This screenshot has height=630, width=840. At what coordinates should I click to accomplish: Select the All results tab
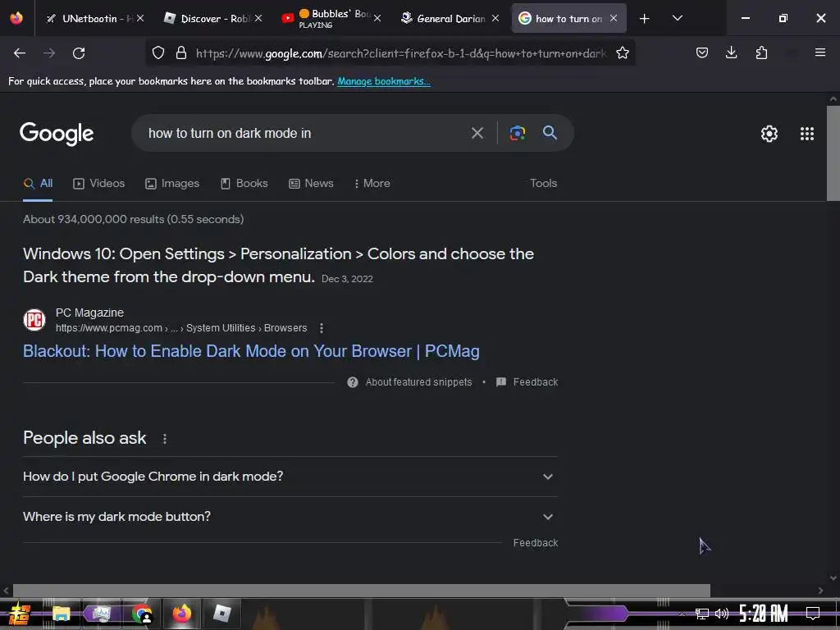point(38,183)
